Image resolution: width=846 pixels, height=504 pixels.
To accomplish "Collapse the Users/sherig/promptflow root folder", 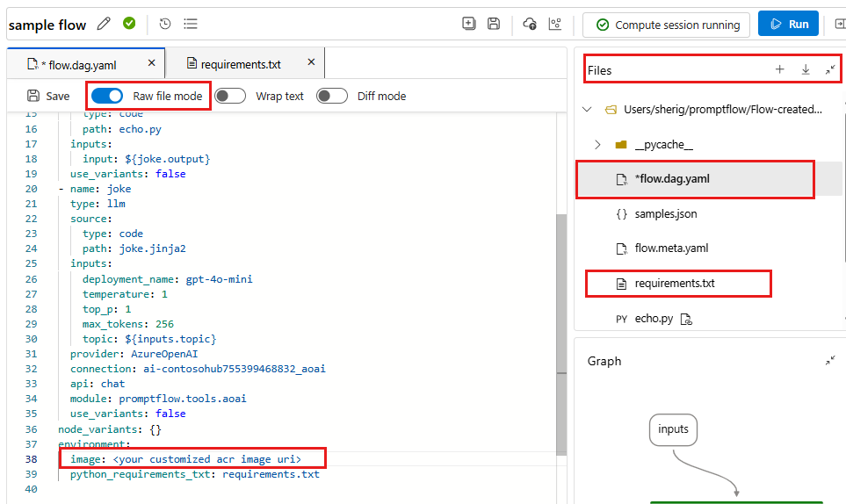I will click(587, 110).
